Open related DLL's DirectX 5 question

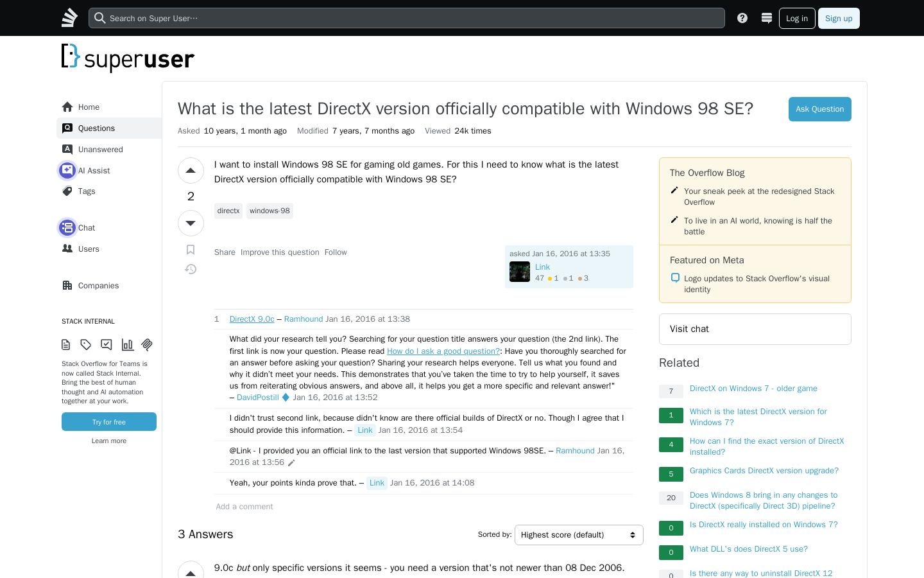pos(749,549)
